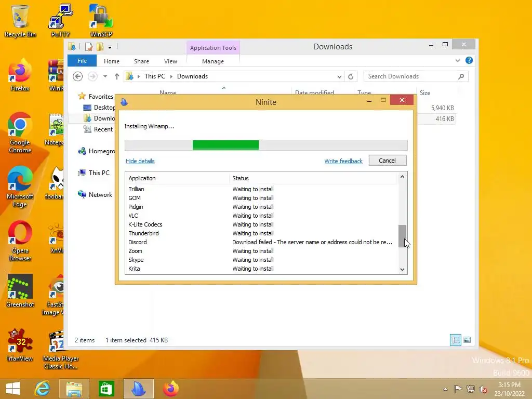Image resolution: width=532 pixels, height=399 pixels.
Task: Switch to File Explorer on taskbar
Action: tap(74, 389)
